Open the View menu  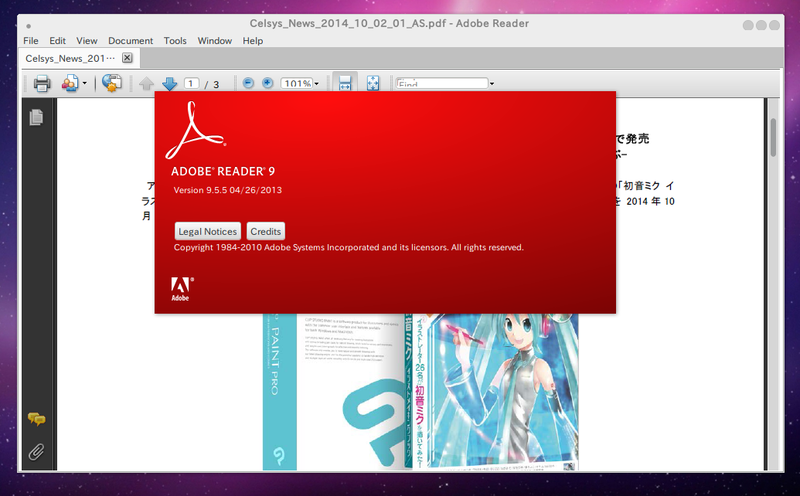87,41
